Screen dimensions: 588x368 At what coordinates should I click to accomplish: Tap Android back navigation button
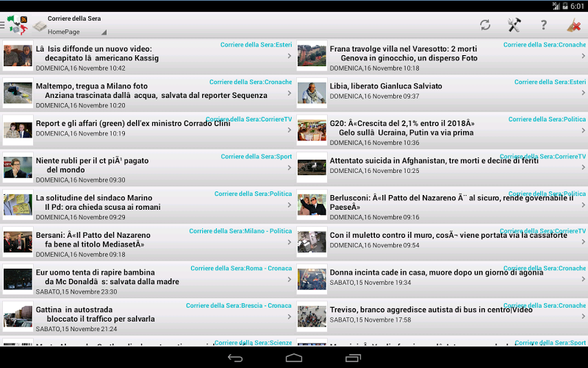tap(235, 358)
